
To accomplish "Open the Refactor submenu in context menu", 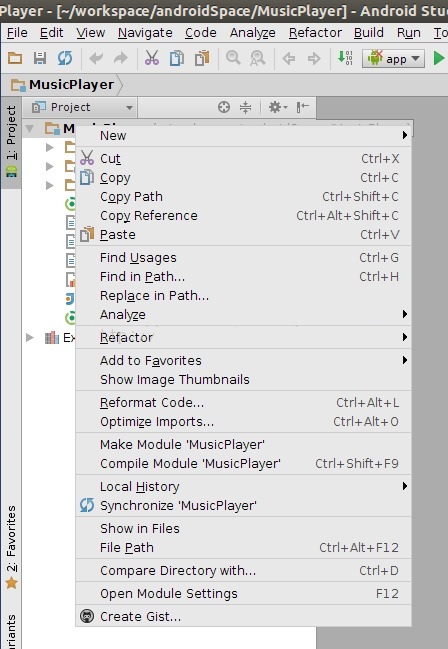I will coord(243,337).
